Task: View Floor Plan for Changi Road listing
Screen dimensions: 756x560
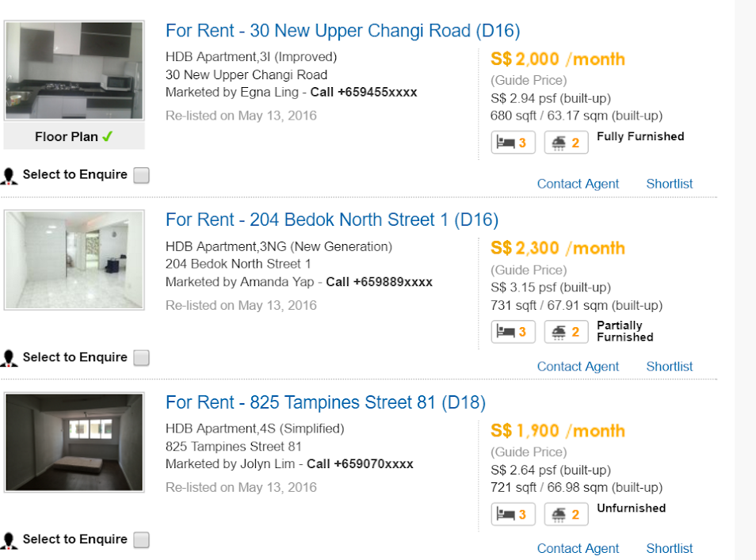Action: (74, 136)
